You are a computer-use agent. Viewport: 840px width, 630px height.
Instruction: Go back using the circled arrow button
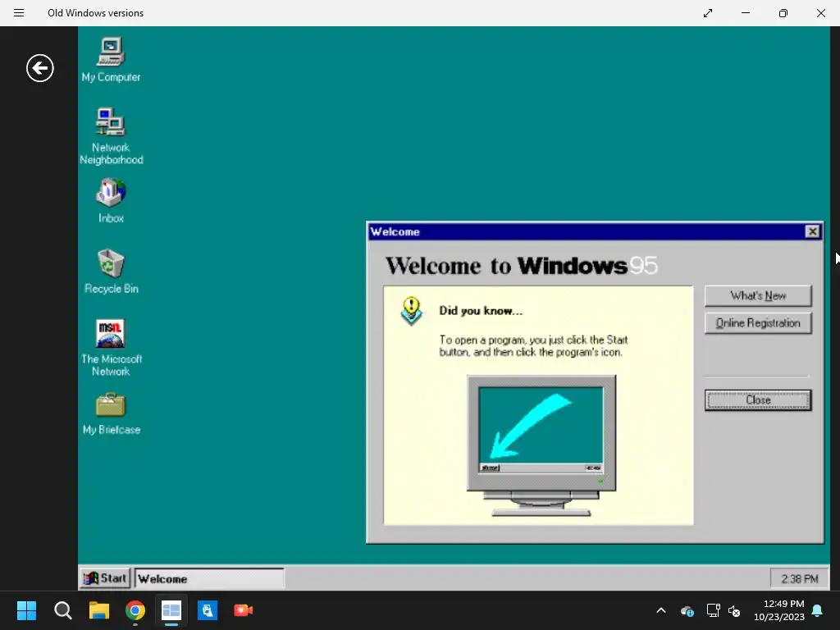[40, 68]
